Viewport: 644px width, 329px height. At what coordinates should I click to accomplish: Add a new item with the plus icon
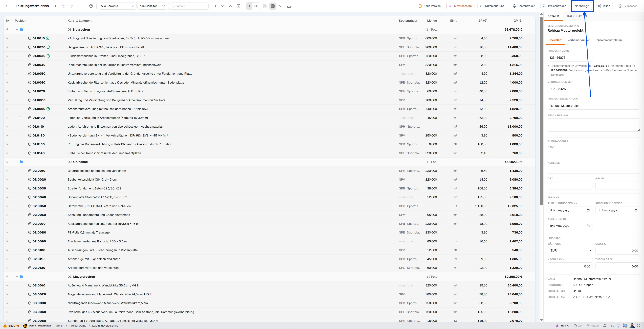pyautogui.click(x=83, y=6)
